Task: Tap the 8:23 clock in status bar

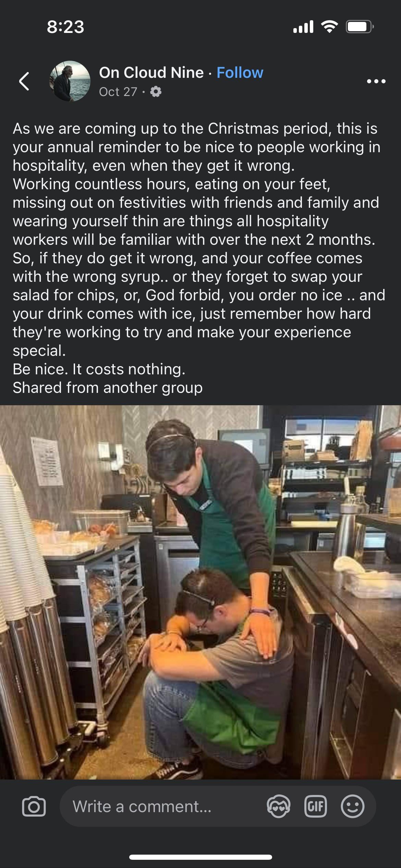Action: point(65,27)
